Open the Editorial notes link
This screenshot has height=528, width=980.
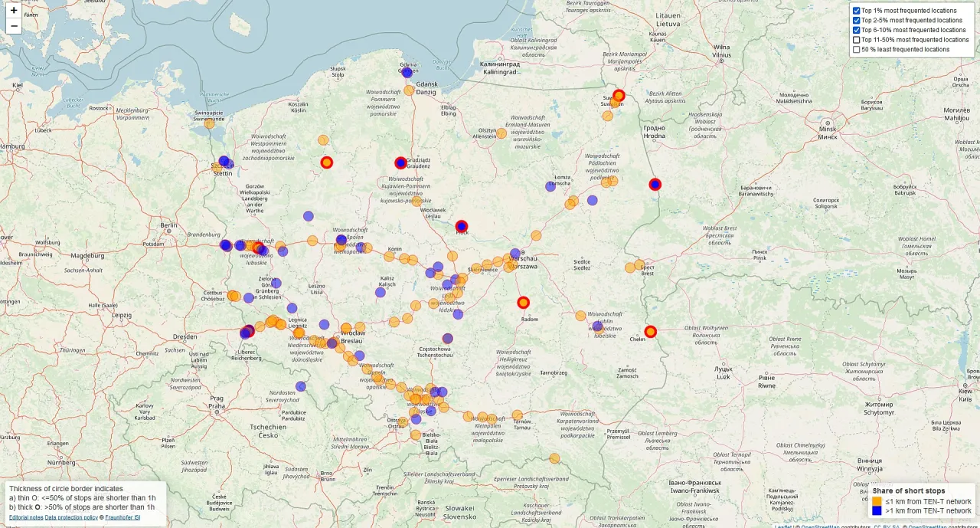pos(24,517)
